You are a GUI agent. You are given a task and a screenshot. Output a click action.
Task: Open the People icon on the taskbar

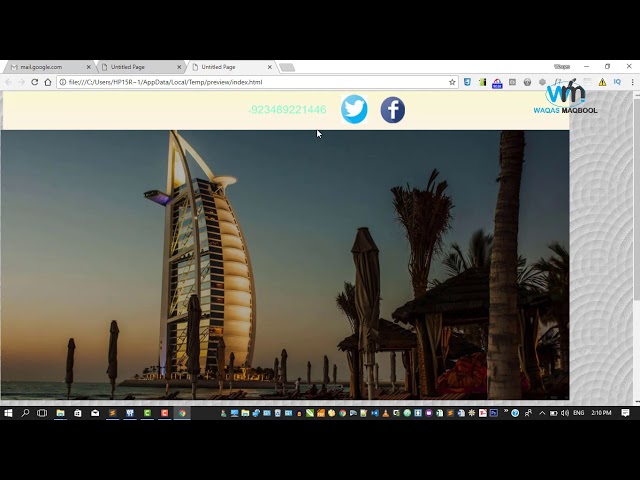(528, 413)
